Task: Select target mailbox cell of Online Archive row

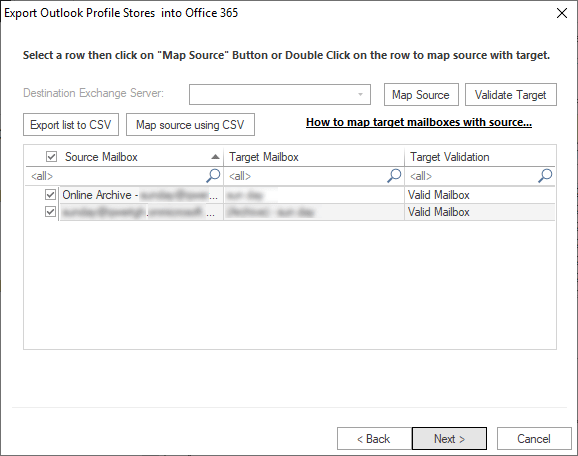Action: [314, 195]
